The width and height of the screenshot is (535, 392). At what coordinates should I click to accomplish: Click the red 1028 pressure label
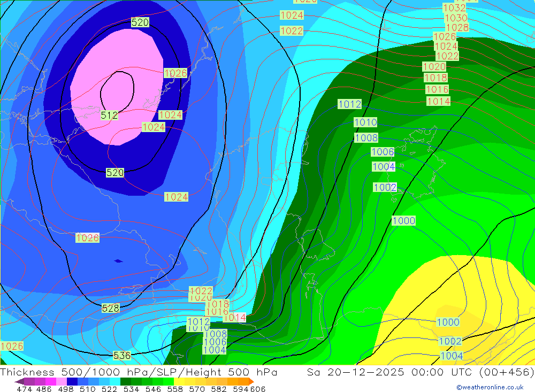coord(457,28)
